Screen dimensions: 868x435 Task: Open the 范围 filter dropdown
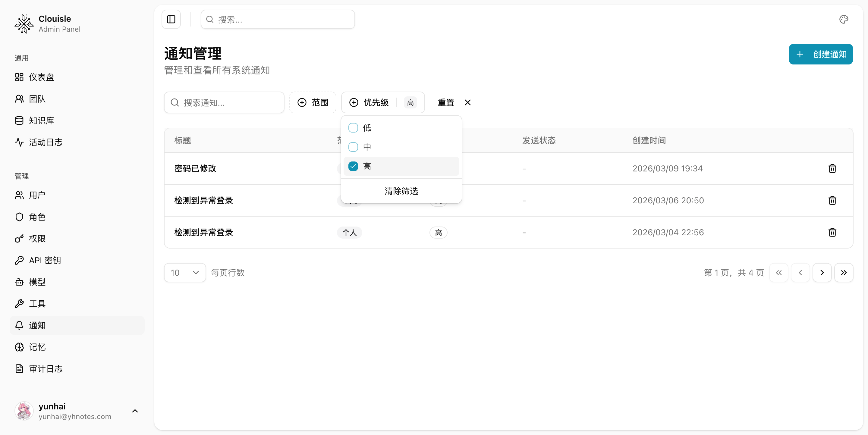312,102
